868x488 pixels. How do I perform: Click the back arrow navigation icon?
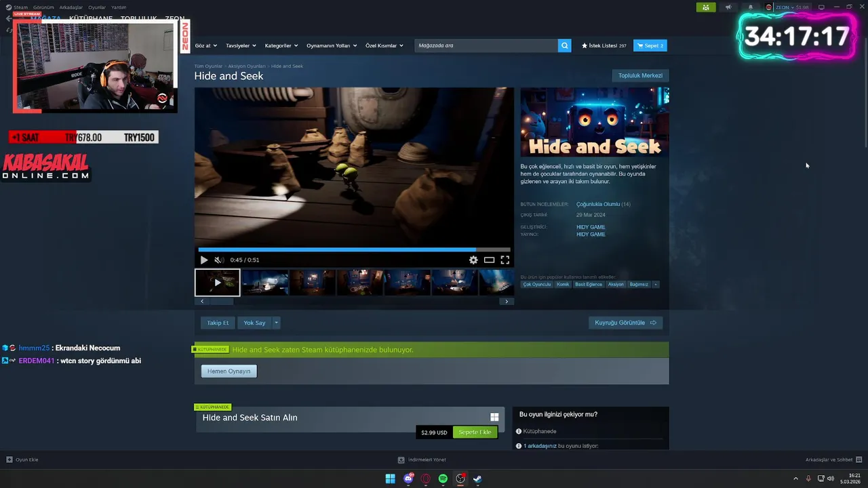8,19
